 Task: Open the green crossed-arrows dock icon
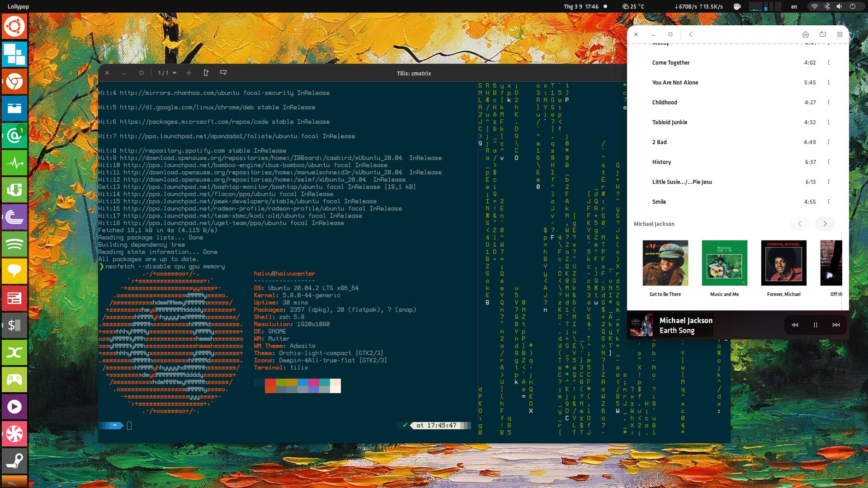click(x=14, y=352)
